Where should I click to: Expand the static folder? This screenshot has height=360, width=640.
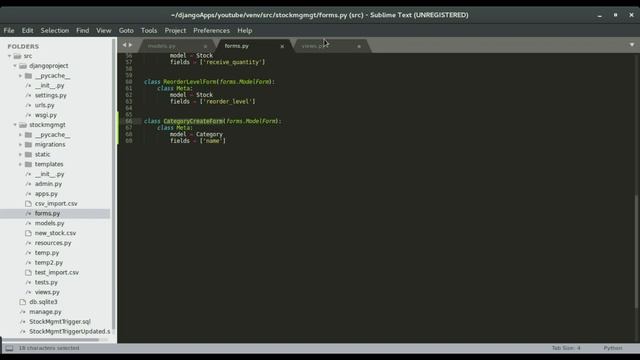[20, 154]
